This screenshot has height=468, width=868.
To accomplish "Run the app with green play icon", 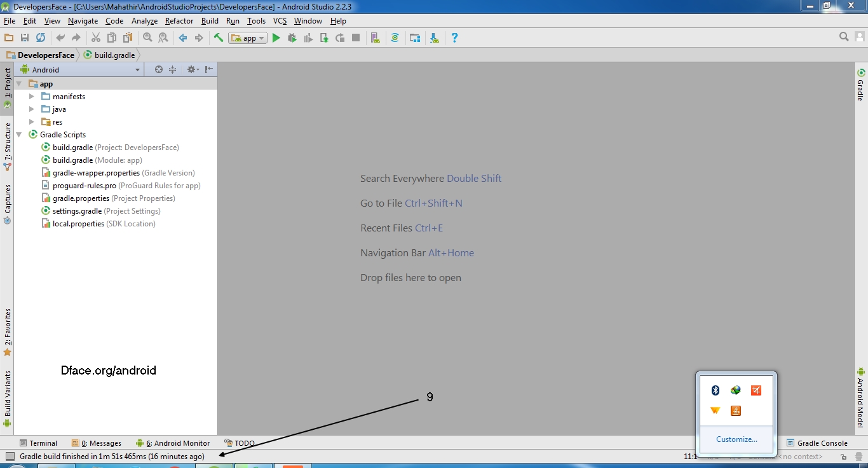I will click(x=276, y=38).
